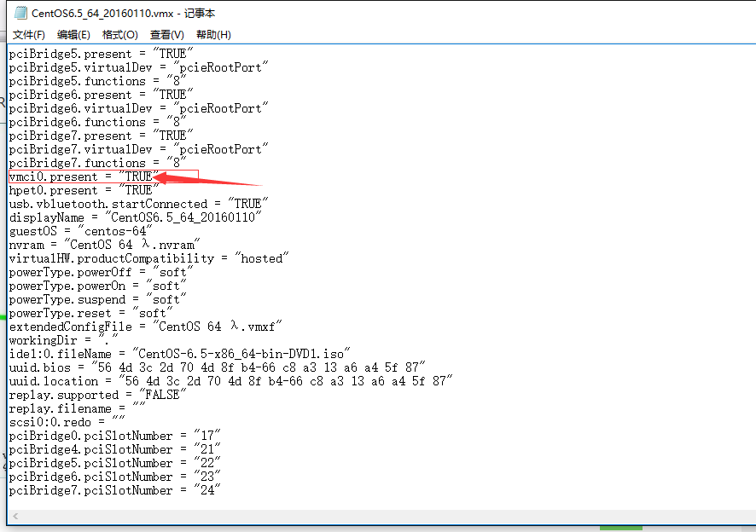Click the replay.supported = "FALSE" line

(97, 395)
